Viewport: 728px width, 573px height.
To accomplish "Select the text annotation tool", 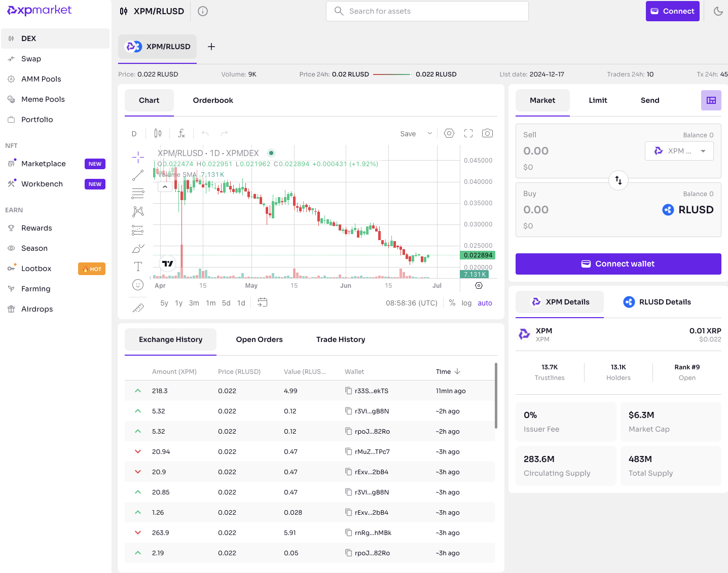I will coord(138,266).
